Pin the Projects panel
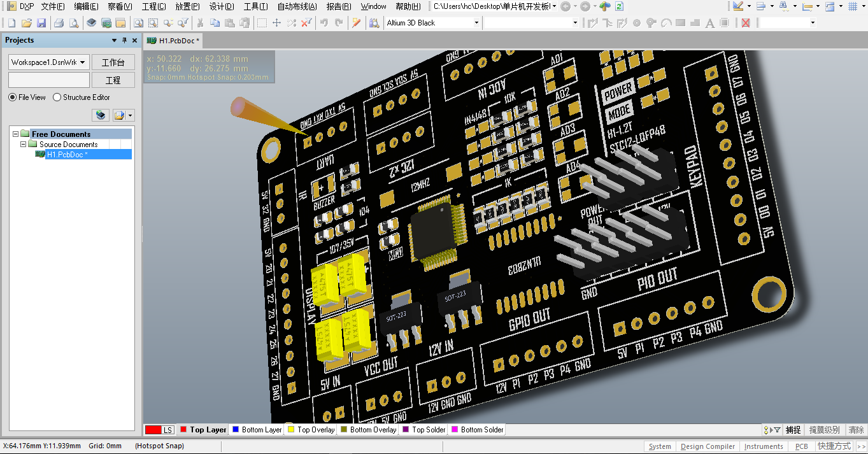 click(x=124, y=40)
